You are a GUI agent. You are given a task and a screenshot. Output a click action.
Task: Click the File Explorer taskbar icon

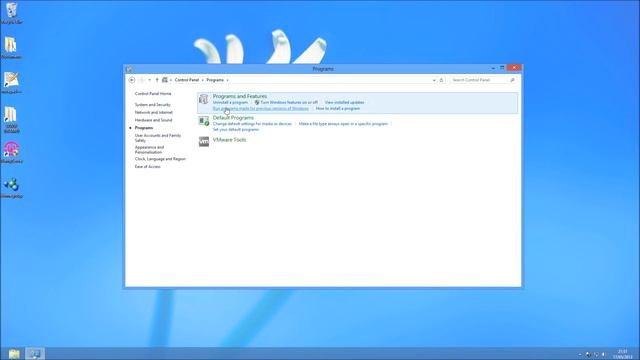tap(14, 353)
